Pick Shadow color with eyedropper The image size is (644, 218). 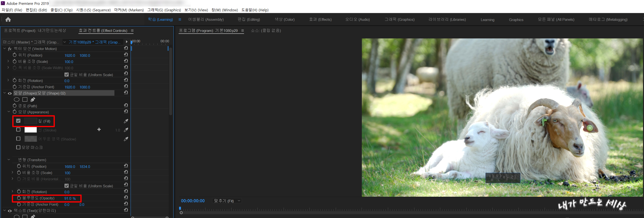[x=126, y=139]
